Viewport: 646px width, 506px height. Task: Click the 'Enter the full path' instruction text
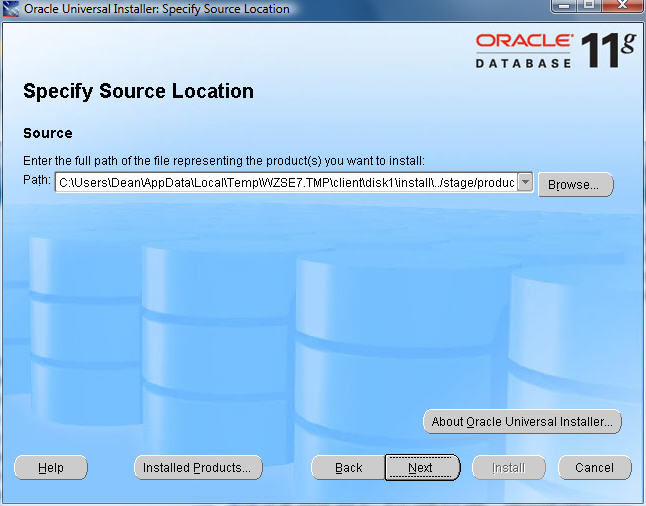[x=224, y=161]
